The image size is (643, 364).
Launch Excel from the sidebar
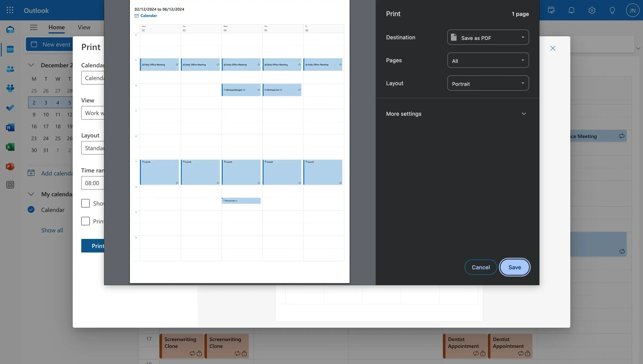tap(10, 147)
